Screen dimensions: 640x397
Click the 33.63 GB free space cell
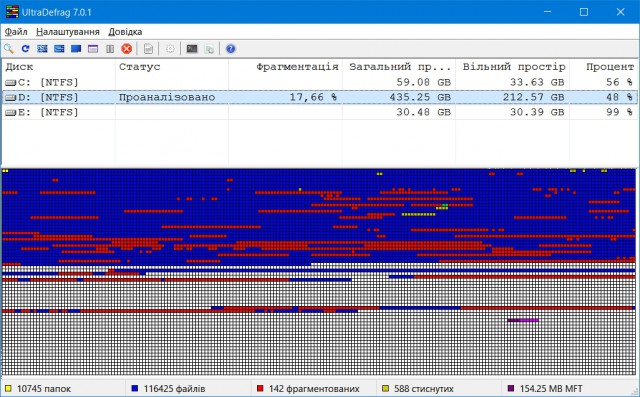tap(537, 82)
